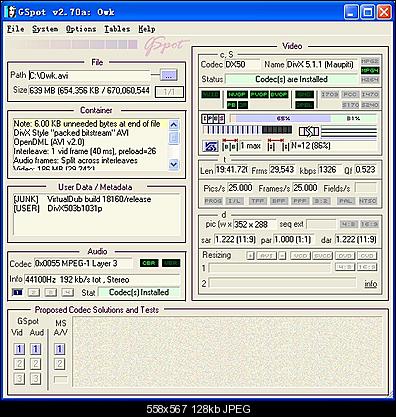This screenshot has width=396, height=417.
Task: Open the info link in Resizing
Action: [370, 284]
